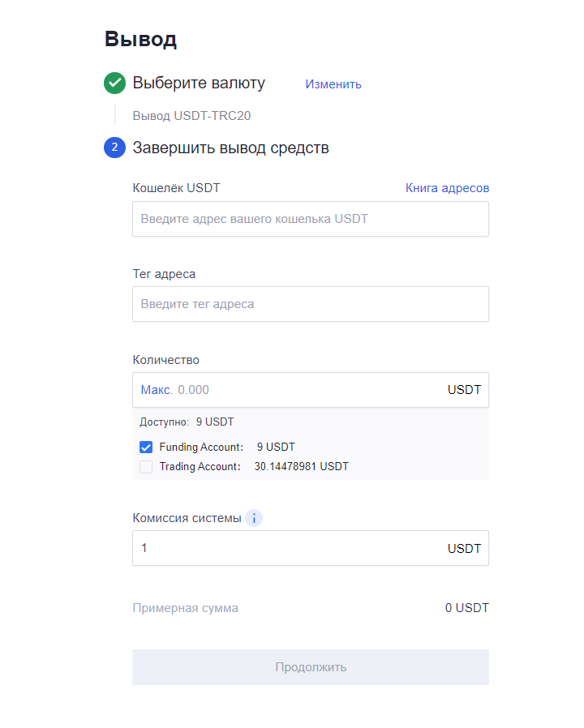
Task: Click the blue step 2 circle icon
Action: click(x=114, y=148)
